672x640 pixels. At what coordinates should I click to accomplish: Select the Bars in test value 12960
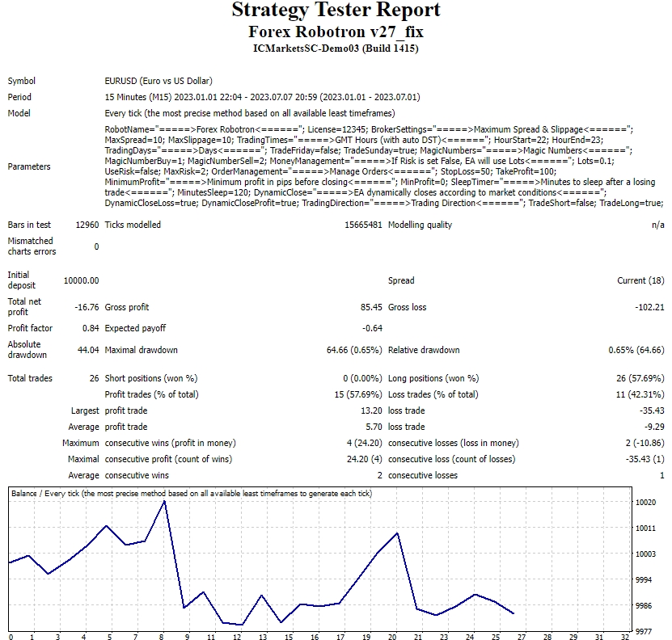coord(87,225)
